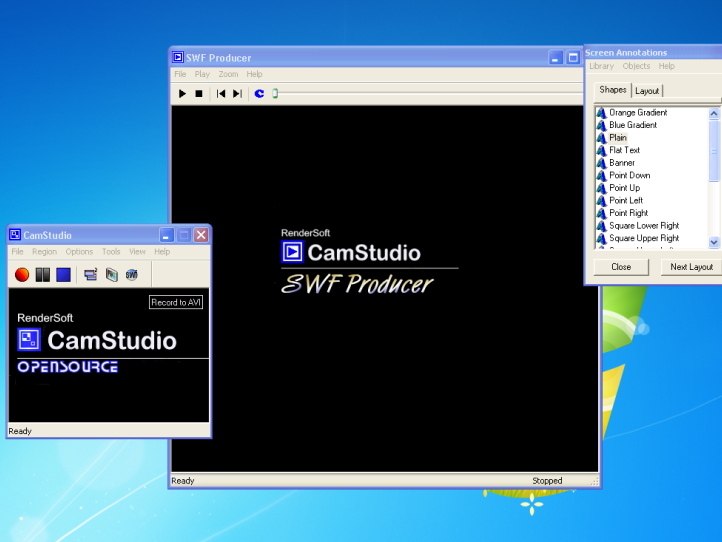This screenshot has height=542, width=722.
Task: Click the SWF record mode icon in CamStudio
Action: tap(132, 274)
